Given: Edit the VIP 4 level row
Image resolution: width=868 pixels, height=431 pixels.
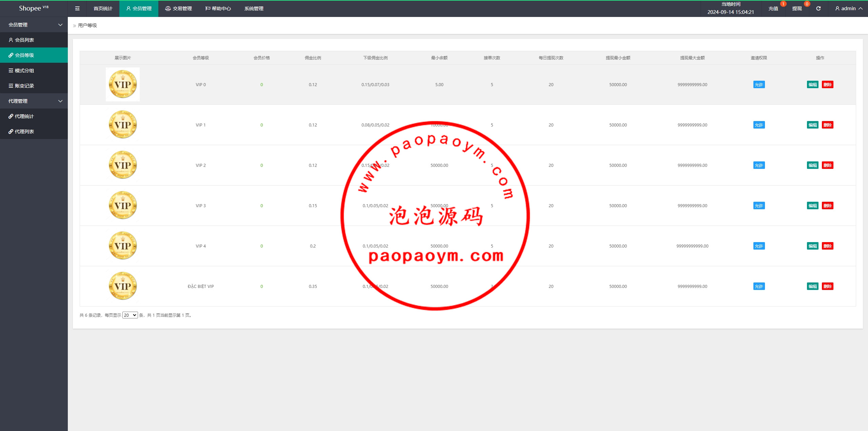Looking at the screenshot, I should point(813,246).
